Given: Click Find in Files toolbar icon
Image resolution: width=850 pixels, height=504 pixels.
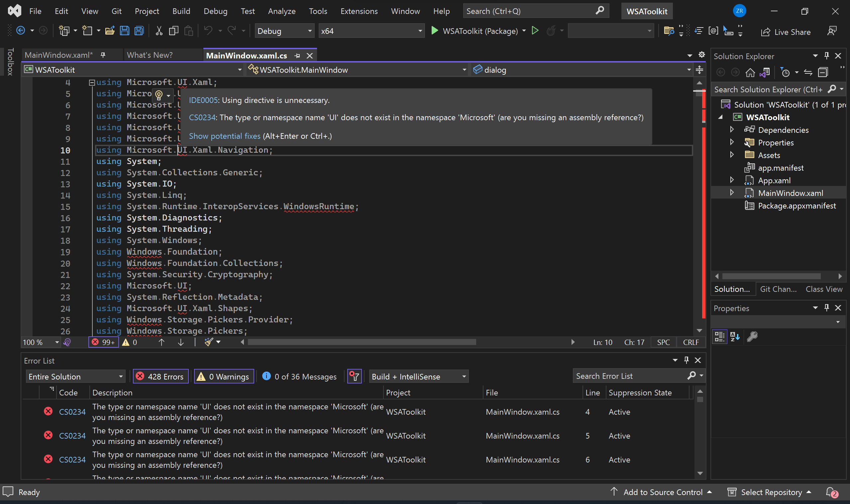Looking at the screenshot, I should (x=669, y=31).
